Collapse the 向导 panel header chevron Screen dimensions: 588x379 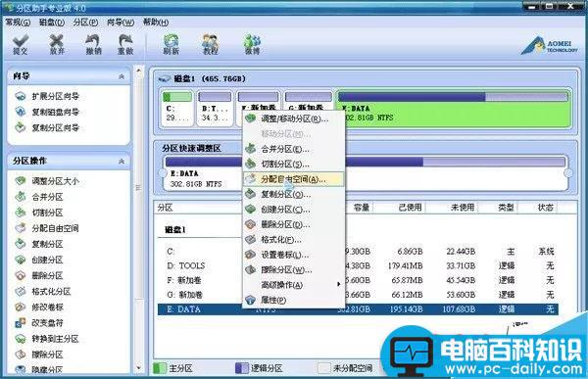(x=122, y=76)
